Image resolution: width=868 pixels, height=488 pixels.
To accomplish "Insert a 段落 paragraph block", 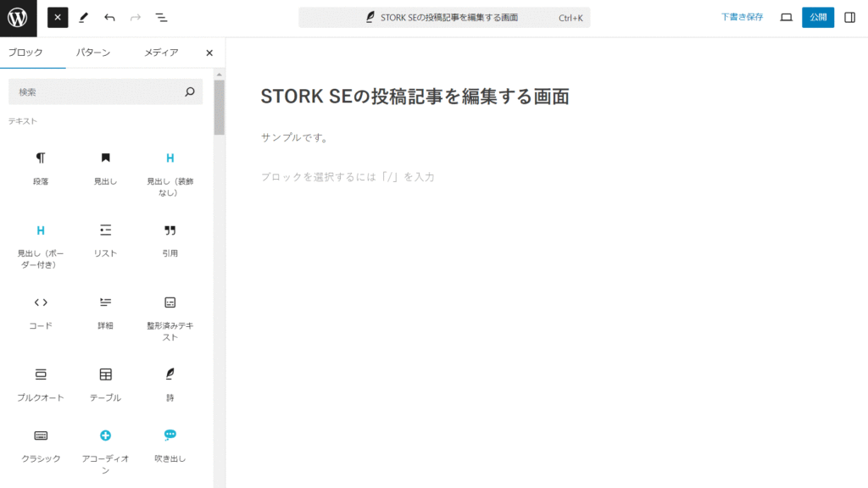I will 41,169.
